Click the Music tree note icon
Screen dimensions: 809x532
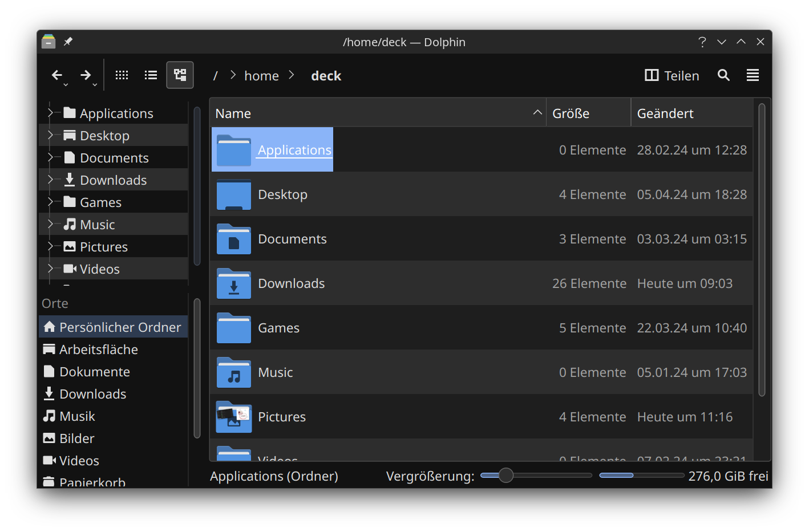pos(70,224)
